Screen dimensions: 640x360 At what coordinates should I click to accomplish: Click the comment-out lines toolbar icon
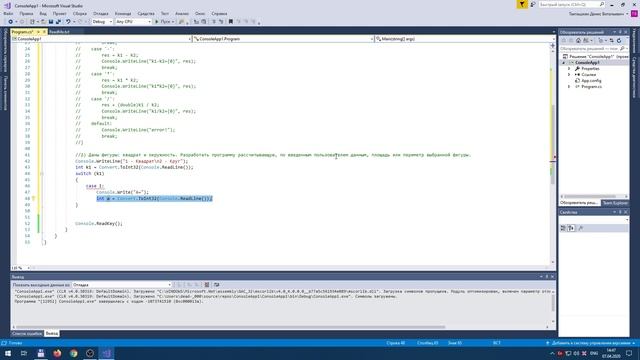[213, 22]
